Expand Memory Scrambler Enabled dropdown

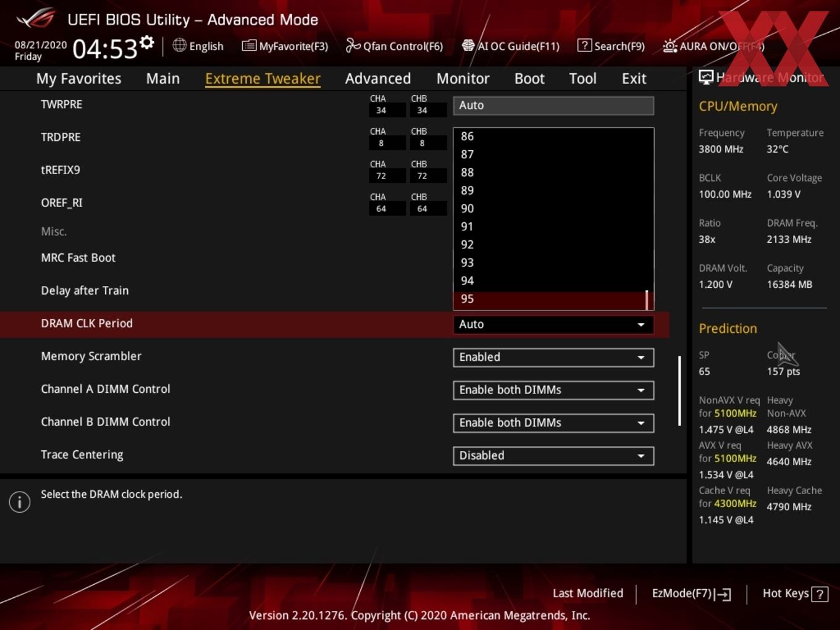pyautogui.click(x=553, y=357)
